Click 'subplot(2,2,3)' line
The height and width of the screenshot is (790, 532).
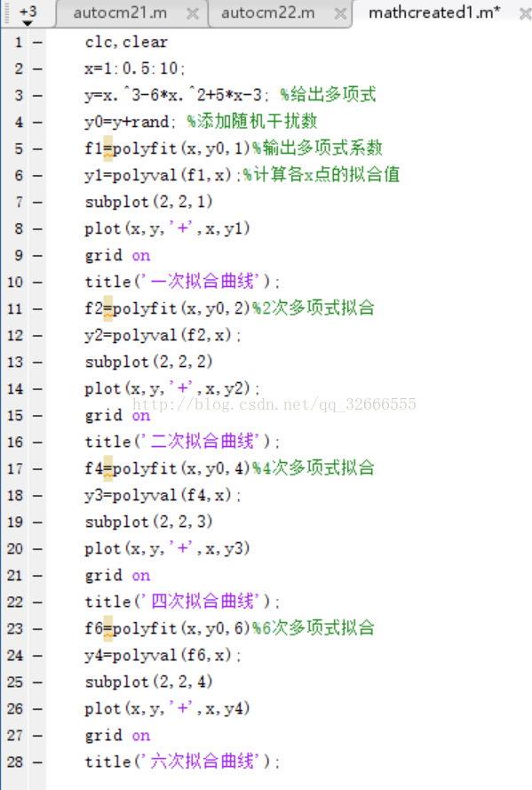[148, 522]
